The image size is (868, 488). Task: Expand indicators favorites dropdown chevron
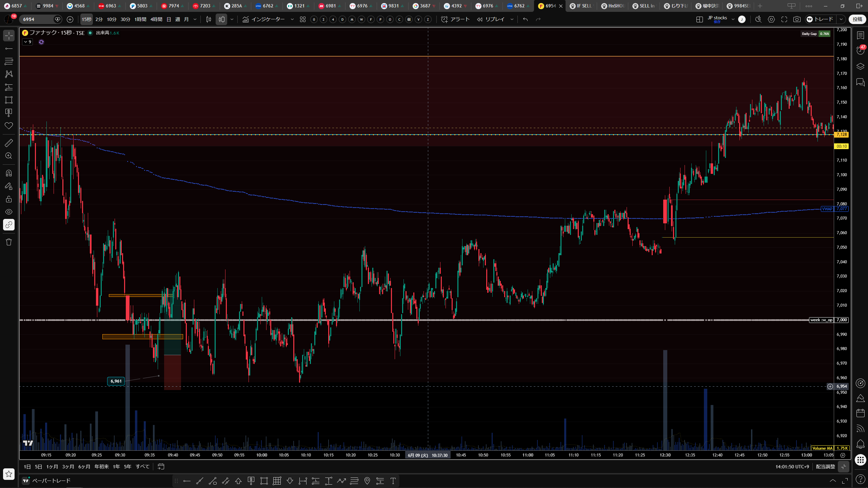(292, 20)
